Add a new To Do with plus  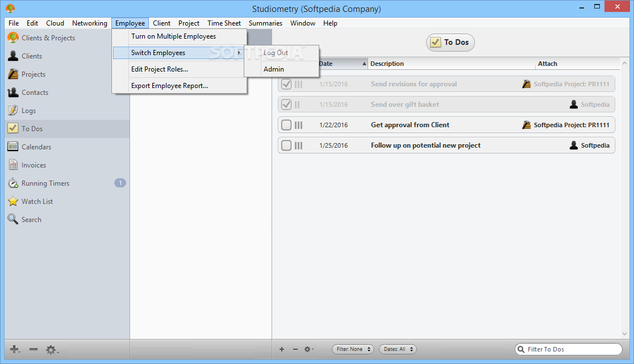tap(282, 349)
